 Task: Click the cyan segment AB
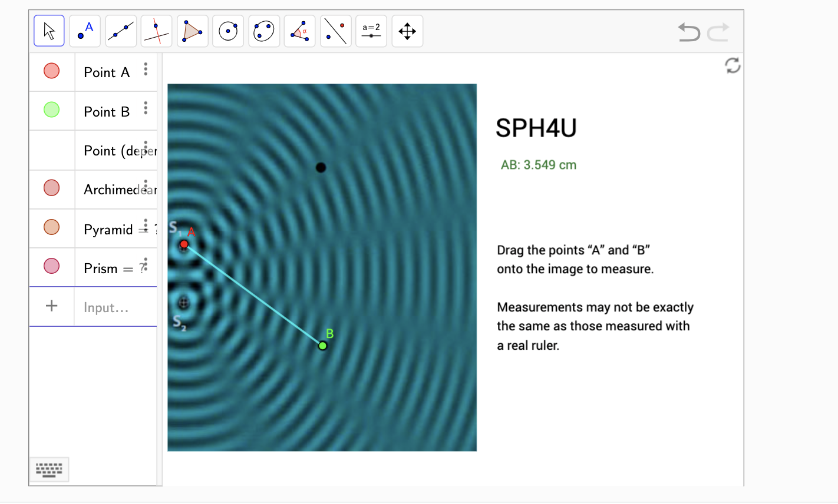click(x=253, y=295)
